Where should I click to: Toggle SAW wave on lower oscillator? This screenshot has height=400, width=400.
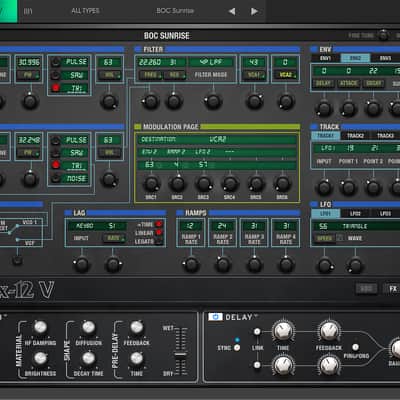point(56,153)
